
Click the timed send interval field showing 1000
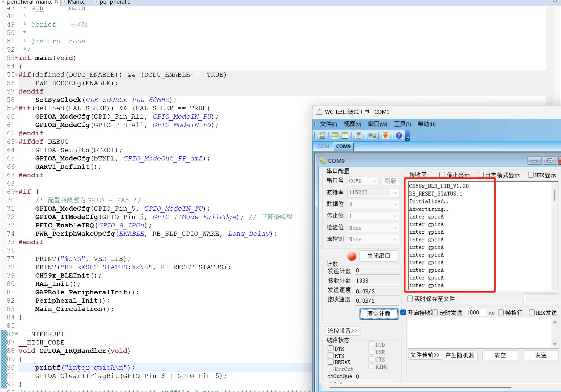[x=475, y=313]
